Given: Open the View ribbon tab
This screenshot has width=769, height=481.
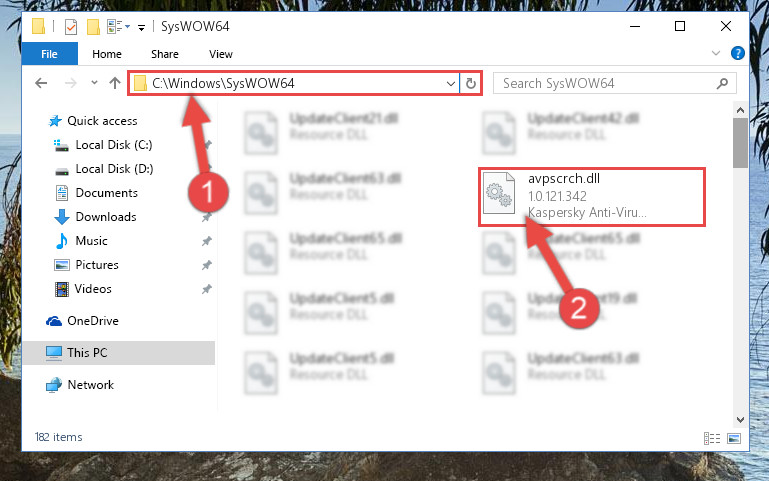Looking at the screenshot, I should pos(221,54).
